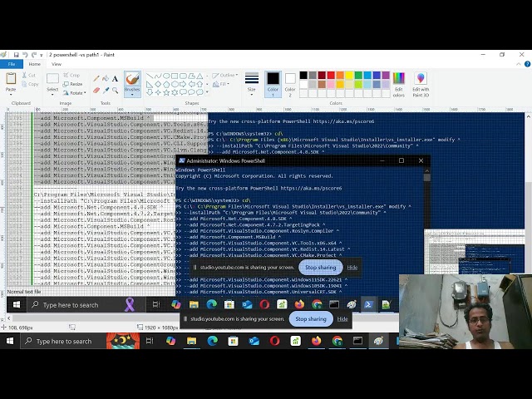Click the Brushes tool icon
Image resolution: width=532 pixels, height=399 pixels.
132,79
